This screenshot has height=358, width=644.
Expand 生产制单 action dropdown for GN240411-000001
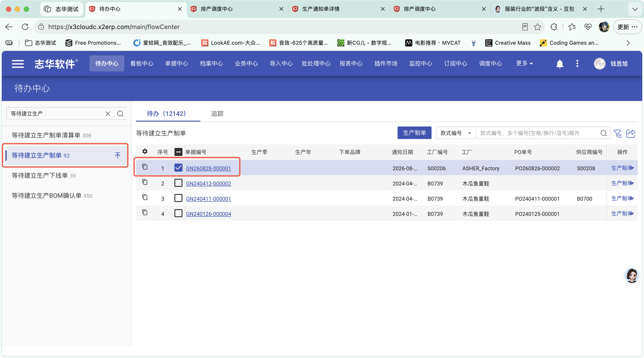click(632, 198)
